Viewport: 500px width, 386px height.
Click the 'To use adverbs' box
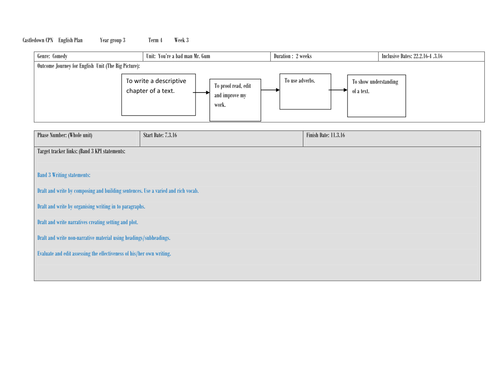coord(305,91)
